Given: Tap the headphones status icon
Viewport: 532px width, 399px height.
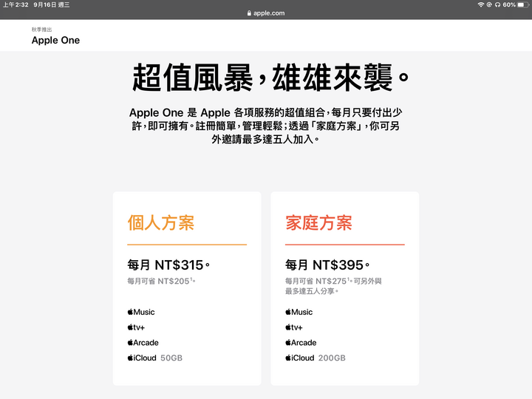Looking at the screenshot, I should [497, 4].
